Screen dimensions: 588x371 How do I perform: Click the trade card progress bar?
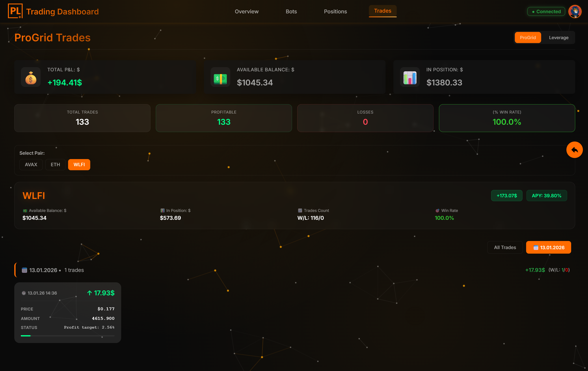tap(68, 336)
